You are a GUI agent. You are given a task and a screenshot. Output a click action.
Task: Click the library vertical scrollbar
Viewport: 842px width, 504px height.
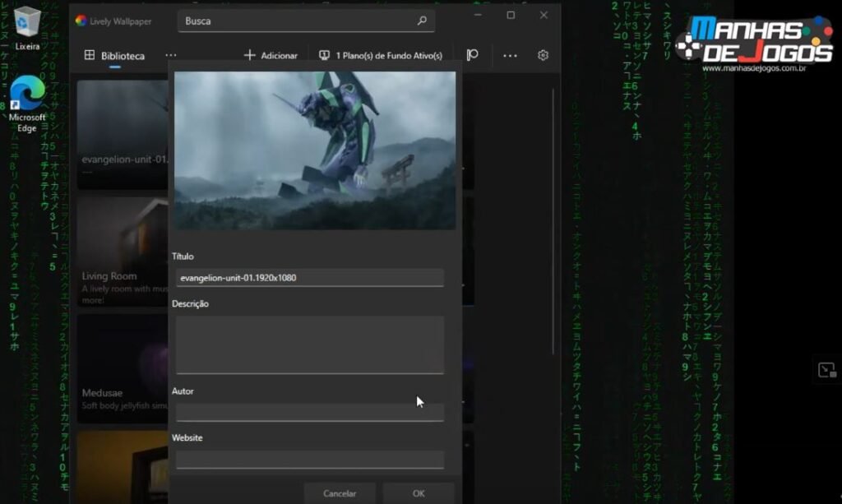553,220
